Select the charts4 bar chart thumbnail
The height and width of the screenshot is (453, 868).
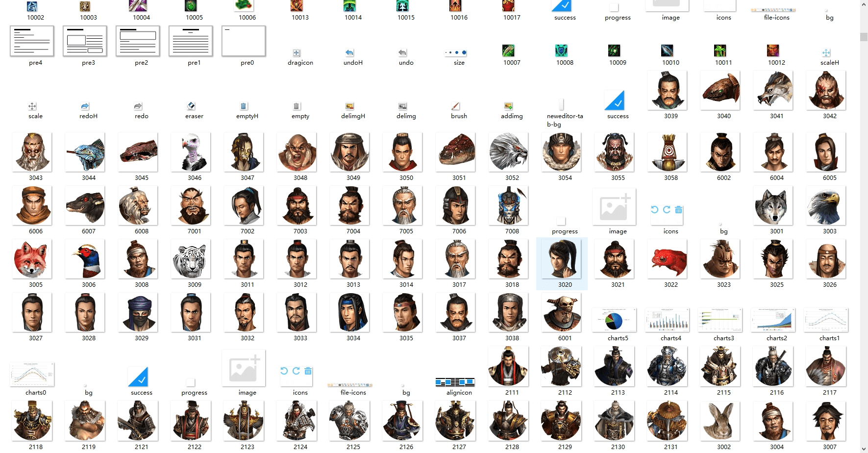pos(667,320)
